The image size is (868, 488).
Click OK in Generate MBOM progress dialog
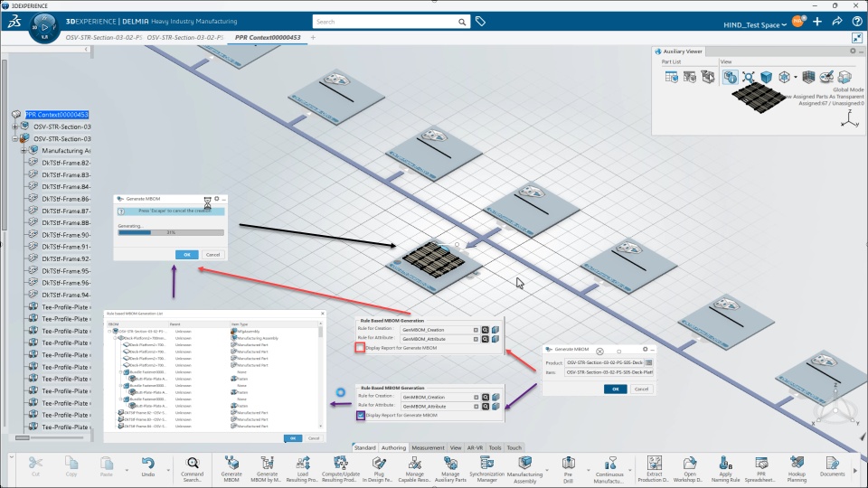[187, 255]
